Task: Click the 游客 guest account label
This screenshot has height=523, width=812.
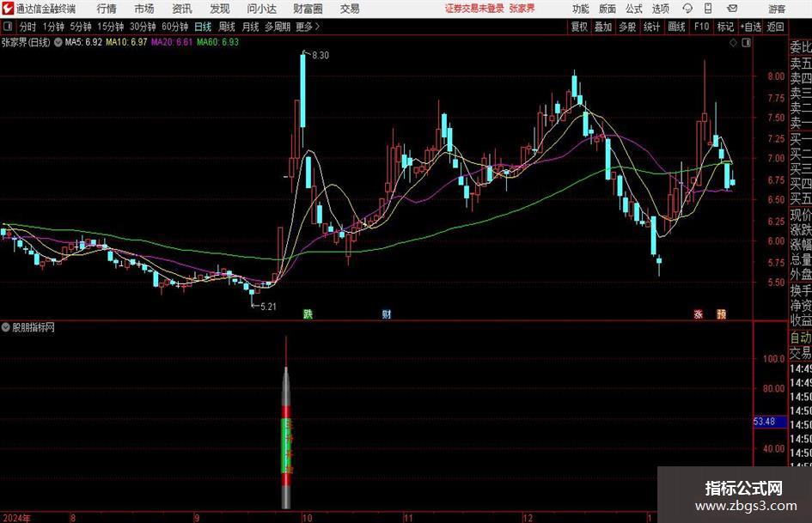Action: pyautogui.click(x=776, y=9)
